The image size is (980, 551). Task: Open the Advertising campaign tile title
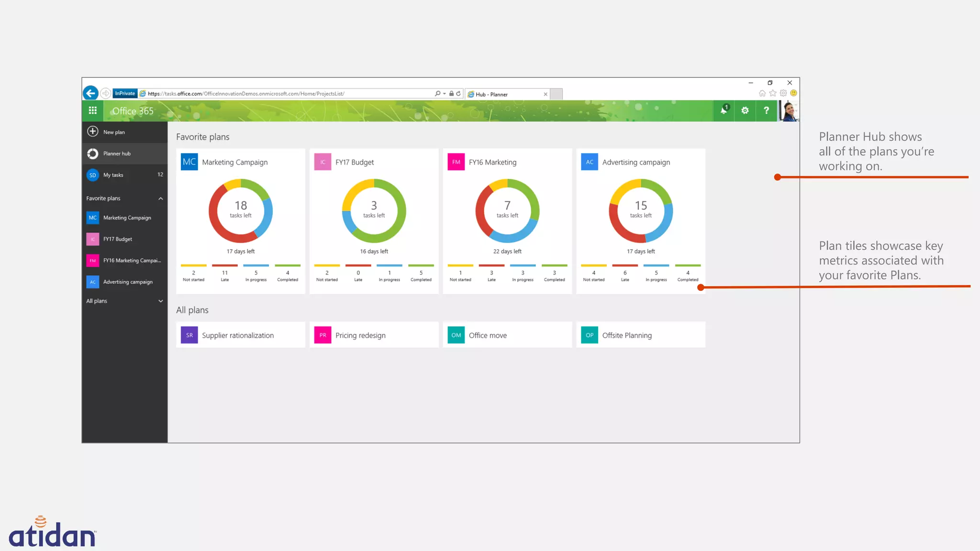pyautogui.click(x=636, y=162)
